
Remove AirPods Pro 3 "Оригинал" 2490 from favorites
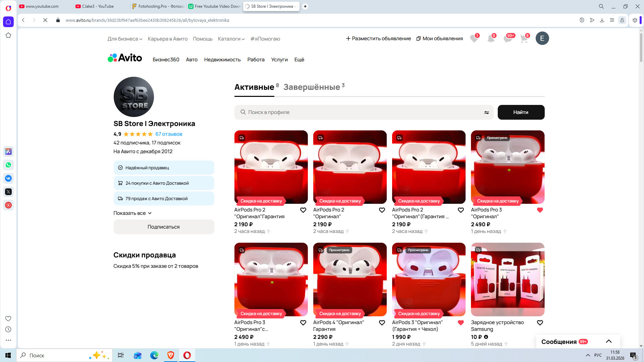(x=540, y=210)
